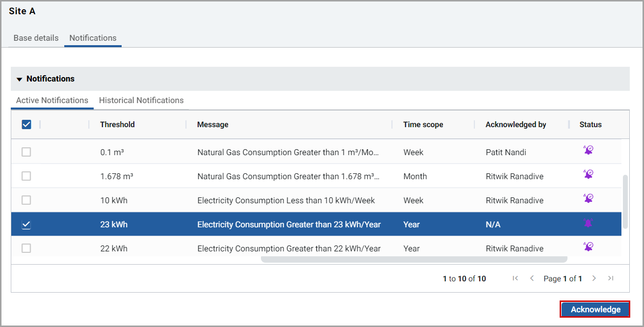Sort by Threshold column header
The image size is (644, 327).
(117, 125)
